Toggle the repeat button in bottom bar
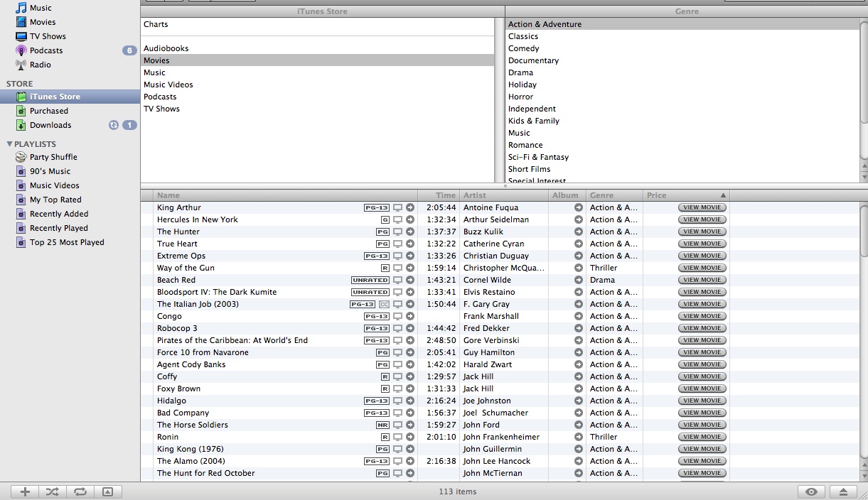The image size is (868, 500). tap(80, 491)
